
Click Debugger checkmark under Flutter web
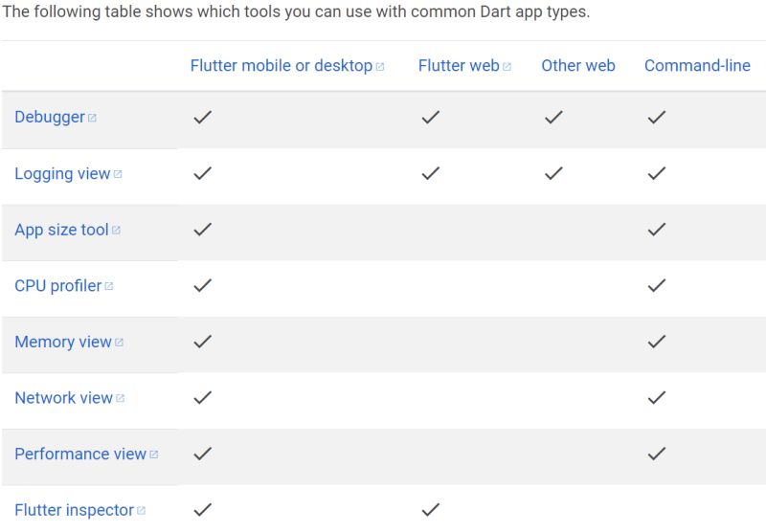tap(430, 117)
